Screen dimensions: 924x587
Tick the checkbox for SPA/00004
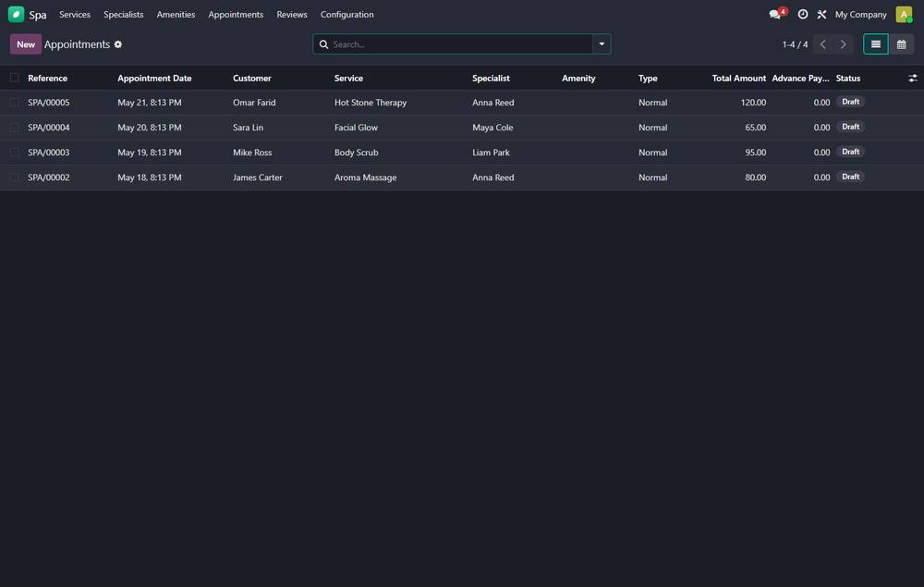15,128
